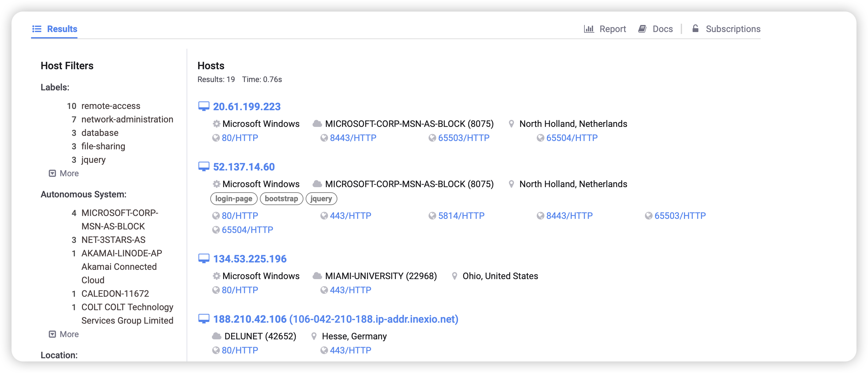This screenshot has height=373, width=868.
Task: Click the Results list icon
Action: [x=37, y=29]
